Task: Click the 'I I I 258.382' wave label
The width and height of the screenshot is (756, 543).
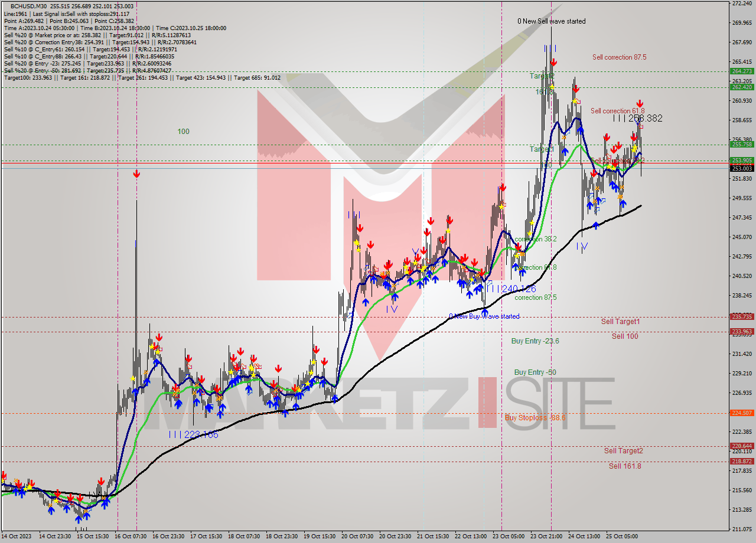Action: coord(637,118)
